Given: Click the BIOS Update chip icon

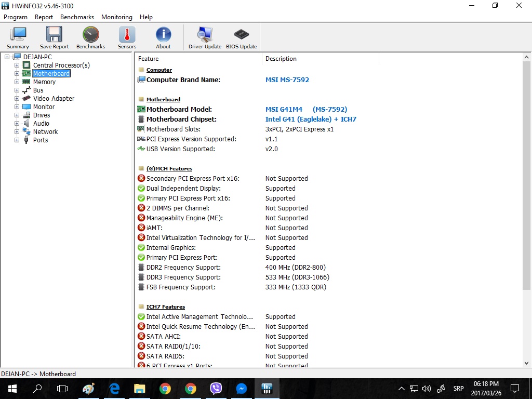Looking at the screenshot, I should [241, 37].
